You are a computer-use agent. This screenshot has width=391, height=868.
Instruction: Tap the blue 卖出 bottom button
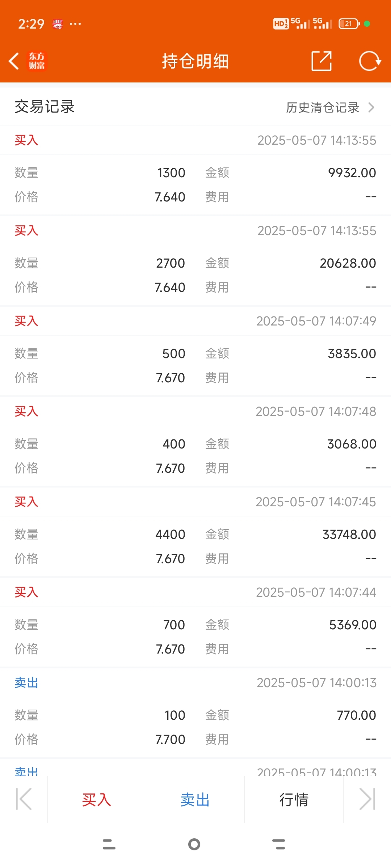click(x=195, y=799)
